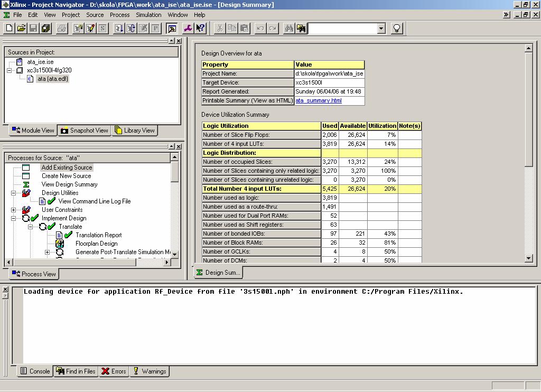The height and width of the screenshot is (392, 541).
Task: Click the Redo arrow toolbar icon
Action: pyautogui.click(x=273, y=29)
